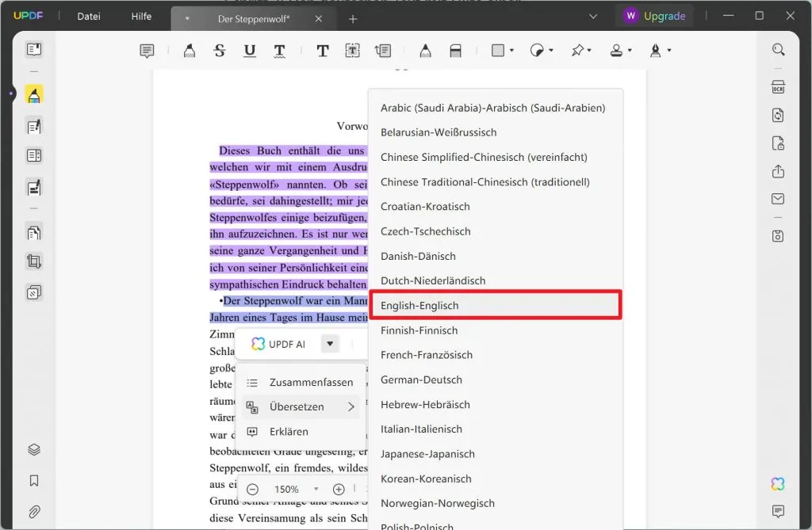Screen dimensions: 812x530
Task: Open the Crop Pages tool in left sidebar
Action: pyautogui.click(x=33, y=261)
